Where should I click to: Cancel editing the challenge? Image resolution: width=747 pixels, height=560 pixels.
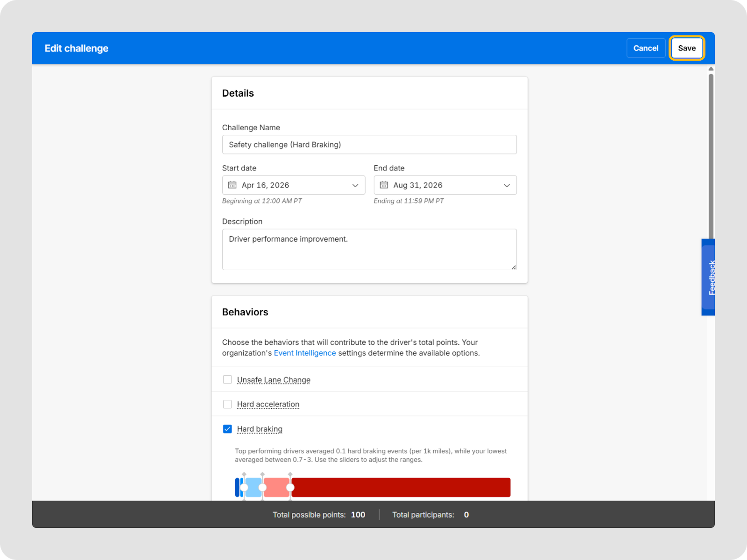646,48
